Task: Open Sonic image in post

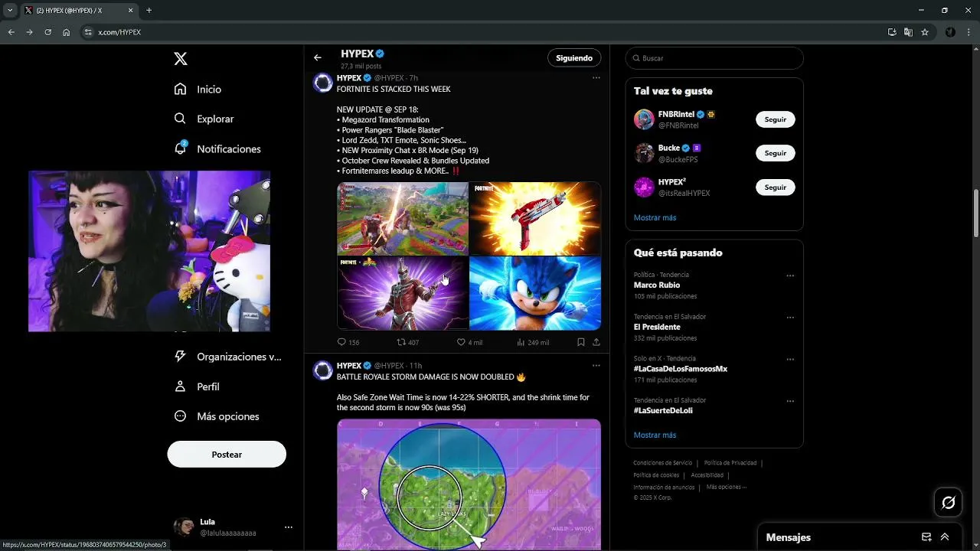Action: tap(535, 293)
